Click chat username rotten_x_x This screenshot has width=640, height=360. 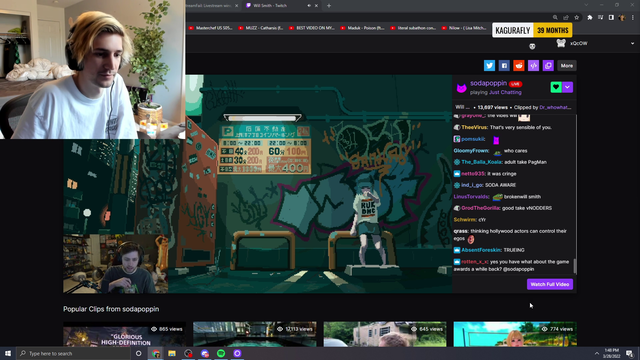pyautogui.click(x=474, y=262)
